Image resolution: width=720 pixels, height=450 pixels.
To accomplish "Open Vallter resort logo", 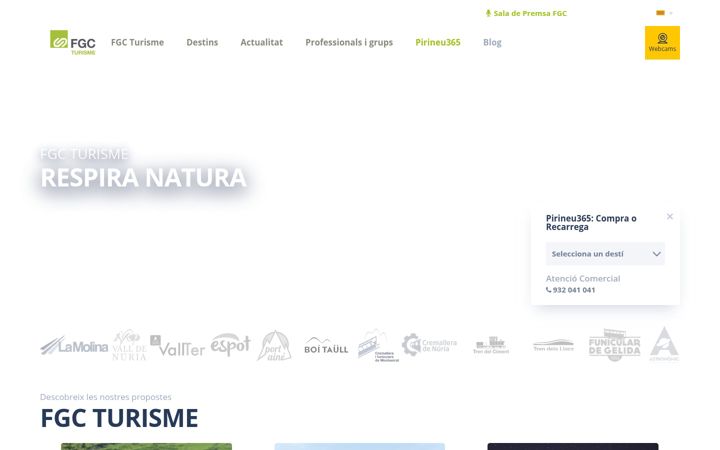I will [177, 346].
